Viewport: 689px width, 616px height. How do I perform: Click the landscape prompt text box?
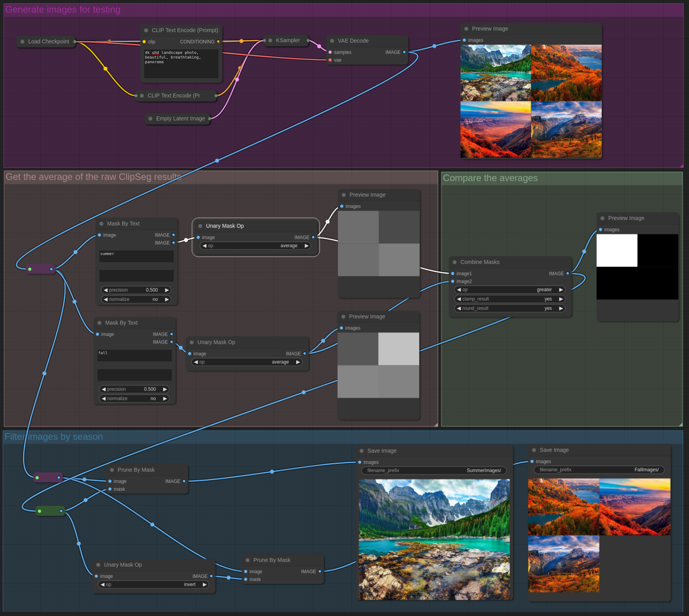click(x=181, y=64)
